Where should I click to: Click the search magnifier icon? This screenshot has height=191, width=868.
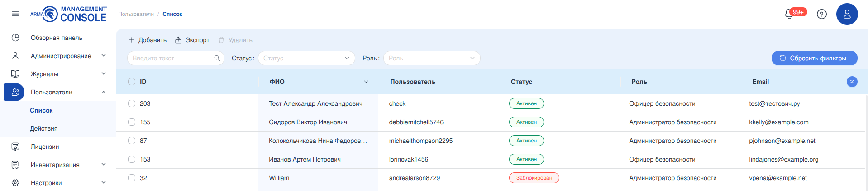click(x=217, y=58)
